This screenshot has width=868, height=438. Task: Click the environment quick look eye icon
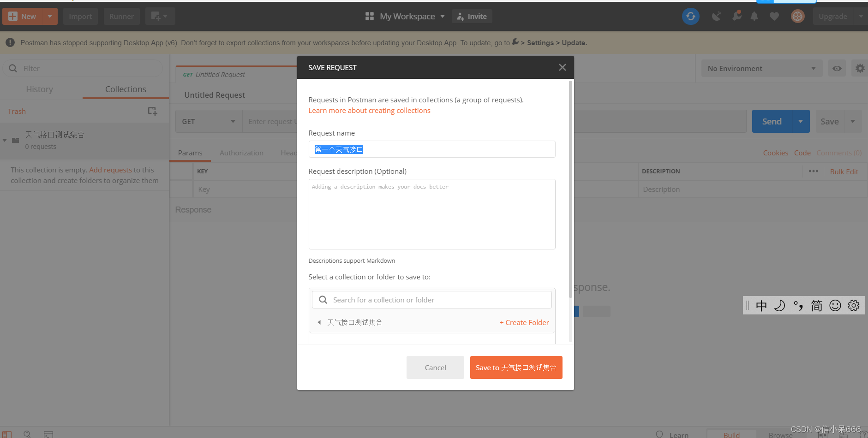pos(837,68)
